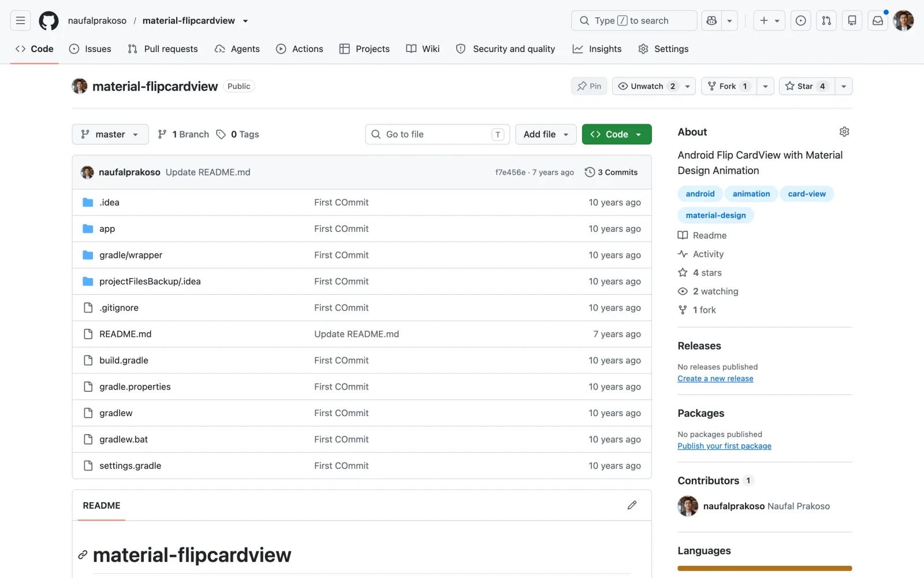
Task: Open the notifications inbox
Action: pos(878,21)
